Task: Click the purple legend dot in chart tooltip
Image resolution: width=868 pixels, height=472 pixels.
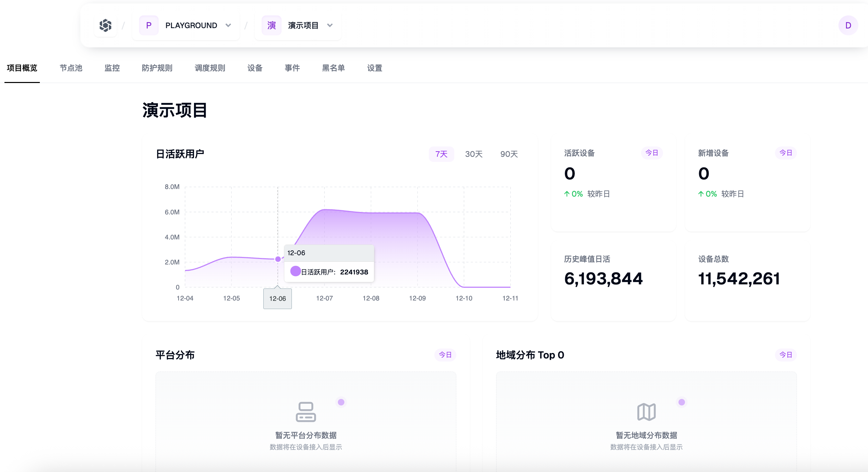Action: pos(295,271)
